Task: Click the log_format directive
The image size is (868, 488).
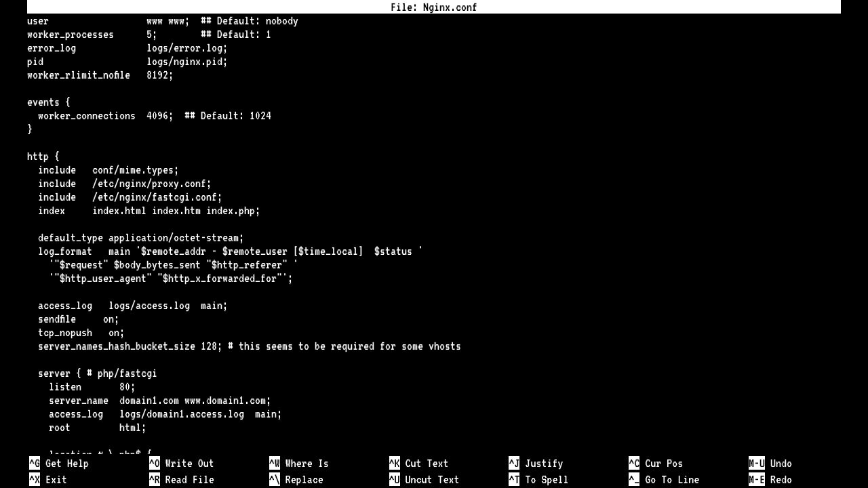Action: click(65, 251)
